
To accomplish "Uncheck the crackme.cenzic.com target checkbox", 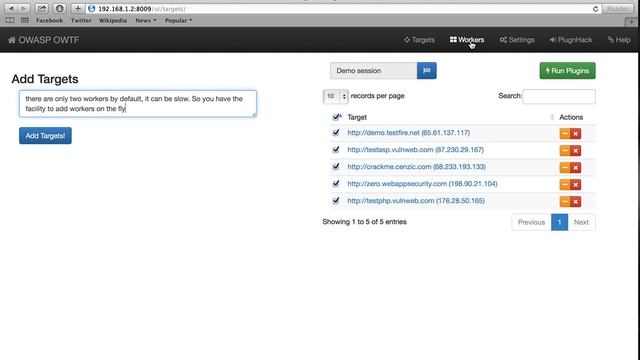I will pyautogui.click(x=336, y=167).
